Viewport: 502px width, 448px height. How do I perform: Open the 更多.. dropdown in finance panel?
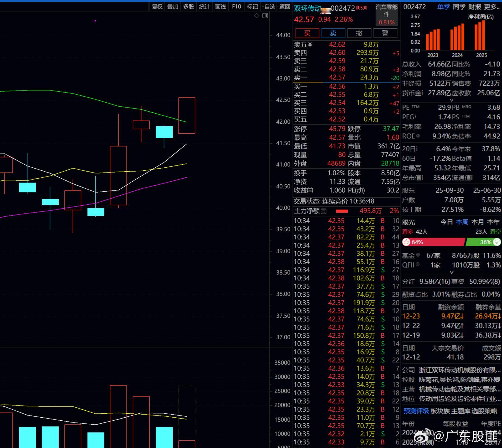pyautogui.click(x=492, y=7)
